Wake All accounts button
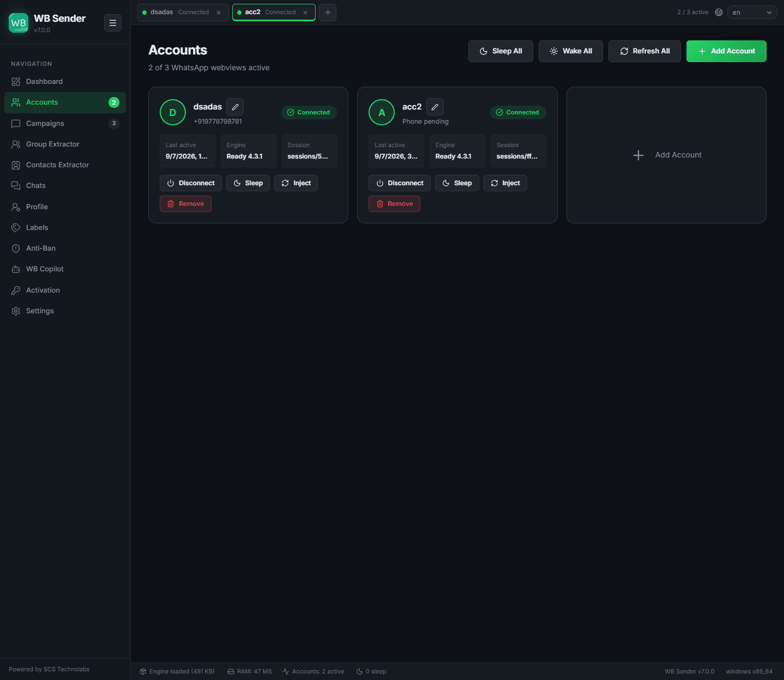This screenshot has height=680, width=784. coord(571,51)
